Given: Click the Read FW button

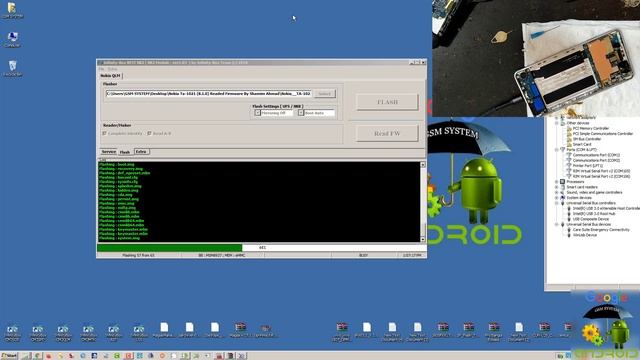Looking at the screenshot, I should tap(387, 133).
